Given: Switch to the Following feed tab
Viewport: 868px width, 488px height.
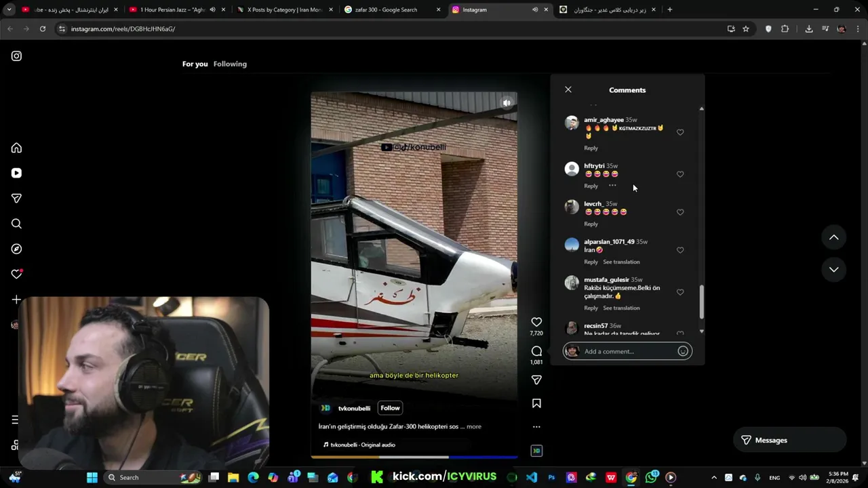Looking at the screenshot, I should [x=230, y=64].
